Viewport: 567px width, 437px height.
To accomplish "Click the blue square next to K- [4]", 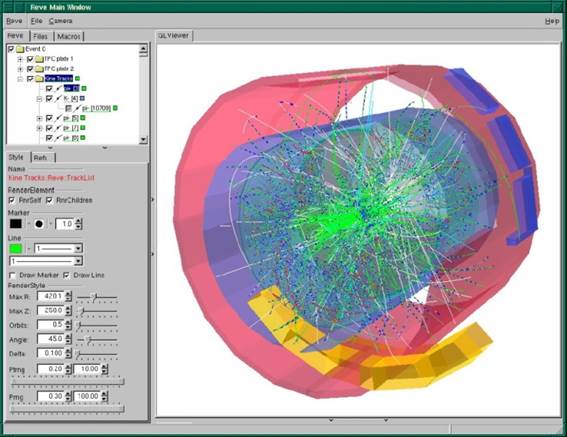I will [82, 98].
